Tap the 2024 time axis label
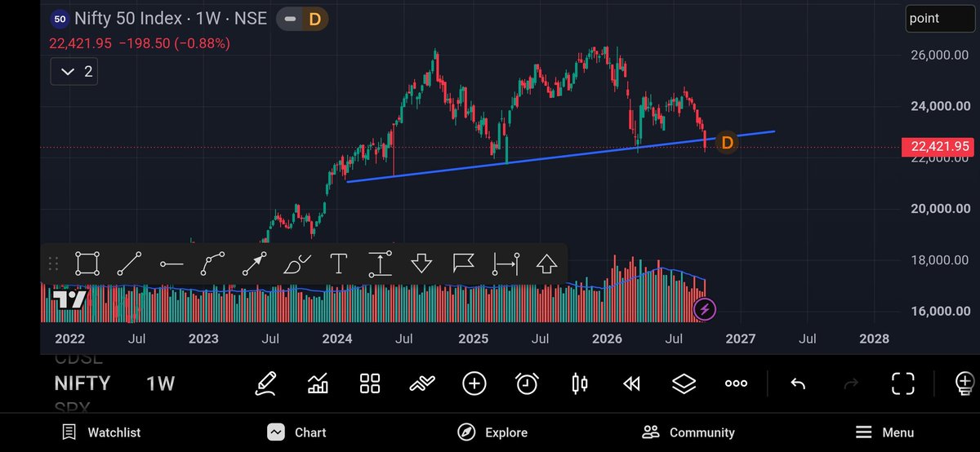 [337, 339]
